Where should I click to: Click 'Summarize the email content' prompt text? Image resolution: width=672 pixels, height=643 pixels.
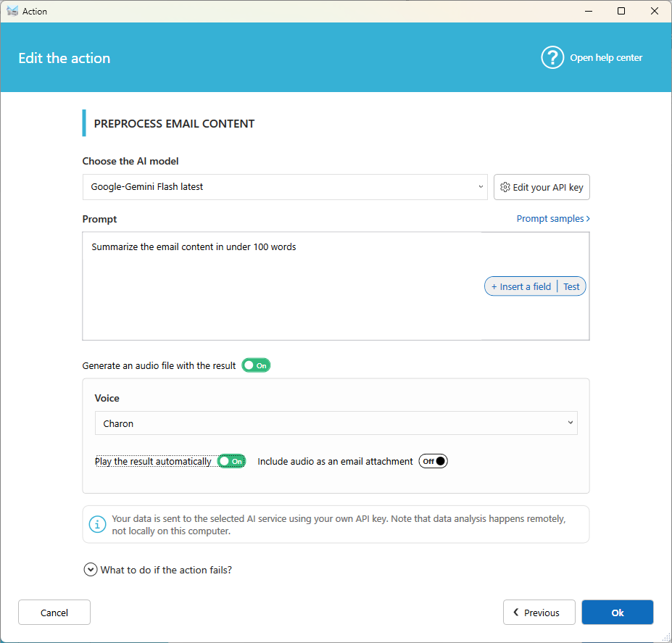click(x=194, y=247)
